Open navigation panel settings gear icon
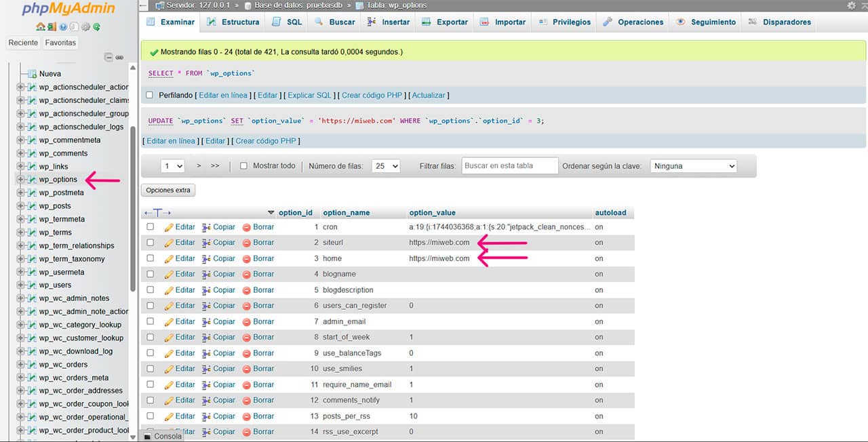This screenshot has width=868, height=442. click(x=85, y=27)
